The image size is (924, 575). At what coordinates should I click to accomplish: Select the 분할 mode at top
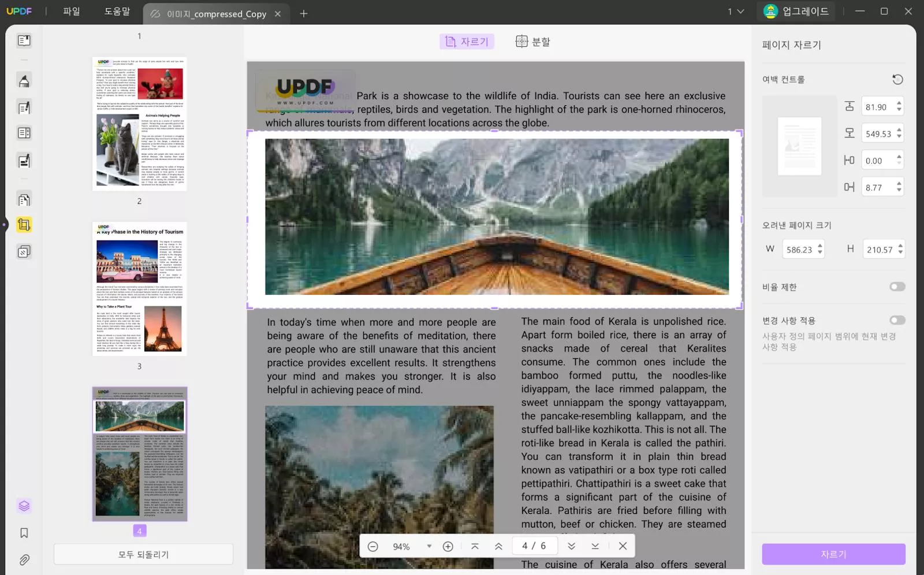[532, 42]
